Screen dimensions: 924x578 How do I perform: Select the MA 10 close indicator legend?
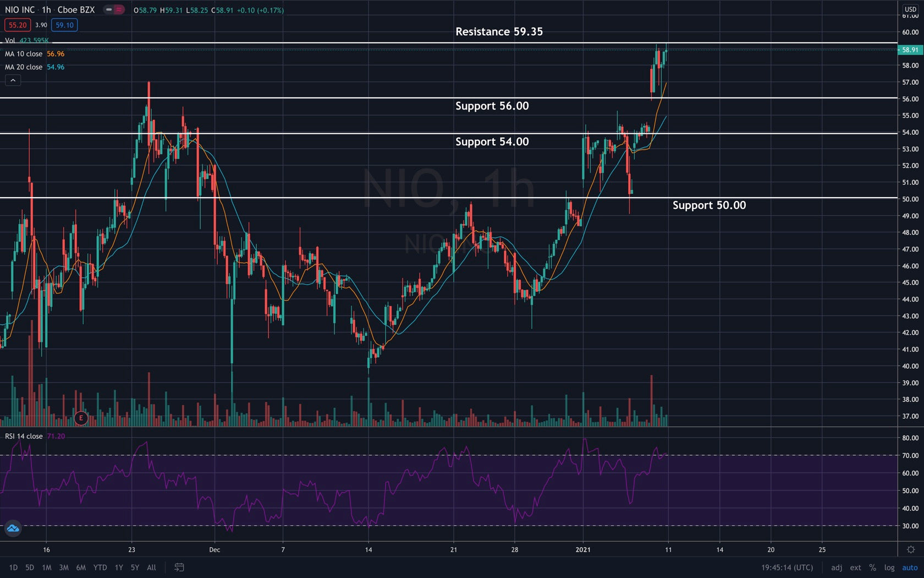24,54
